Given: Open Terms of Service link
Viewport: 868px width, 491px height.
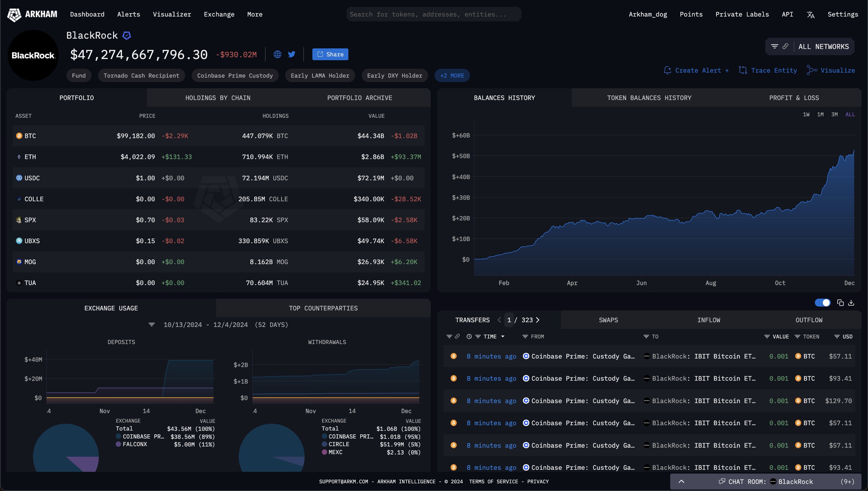Looking at the screenshot, I should click(493, 482).
